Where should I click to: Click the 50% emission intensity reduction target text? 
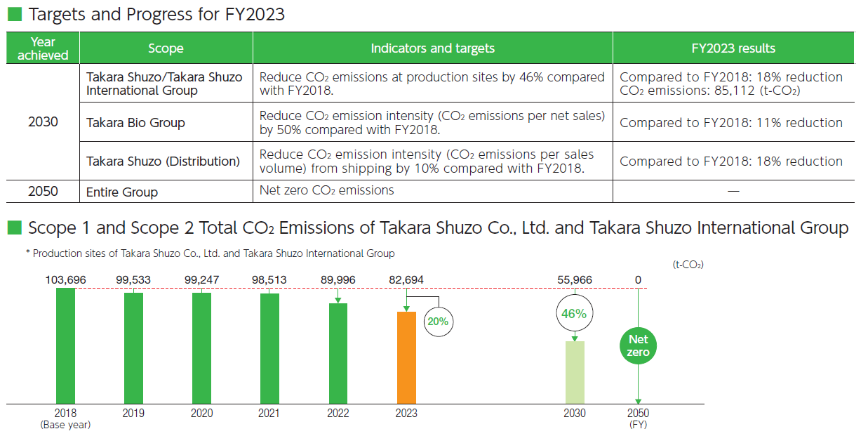point(432,122)
